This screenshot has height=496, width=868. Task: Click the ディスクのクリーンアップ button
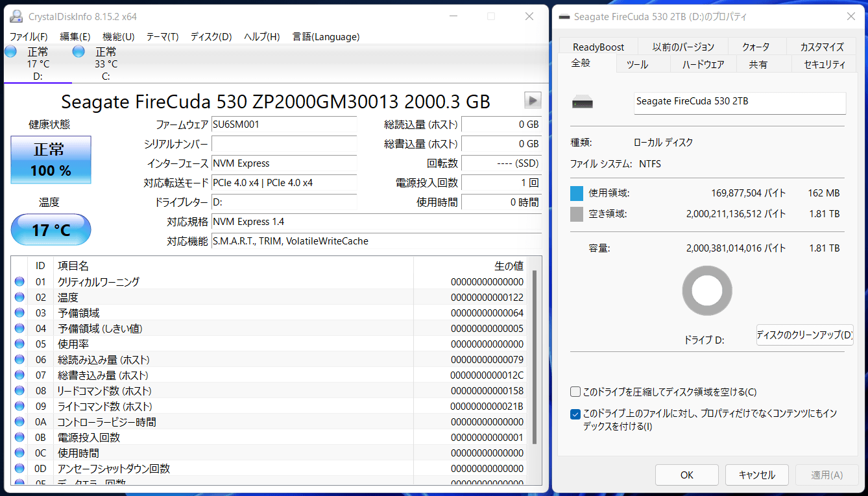[x=804, y=335]
